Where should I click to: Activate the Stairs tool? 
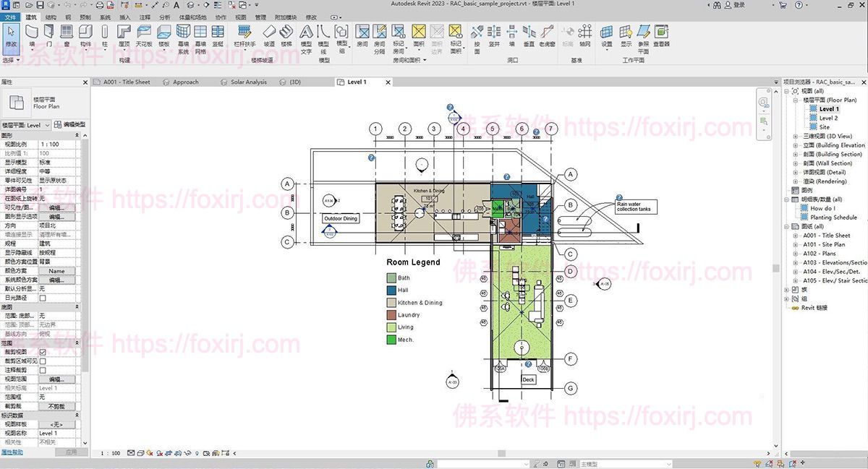coord(285,33)
